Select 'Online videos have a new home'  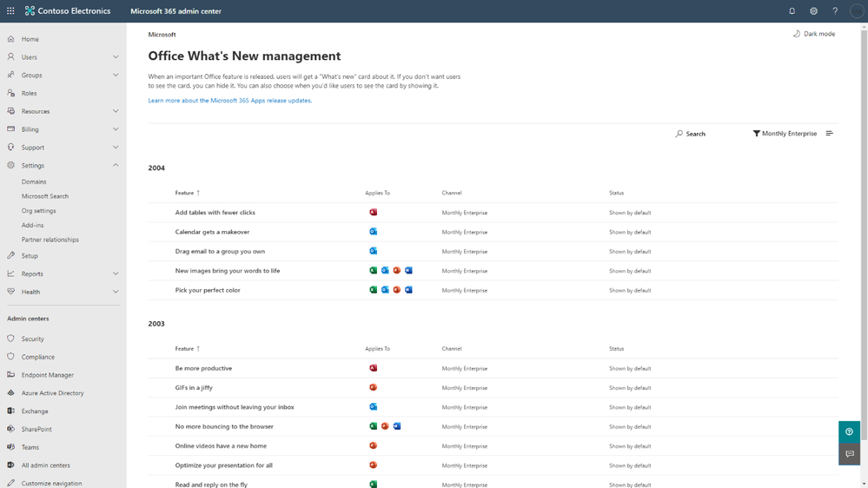pyautogui.click(x=221, y=446)
